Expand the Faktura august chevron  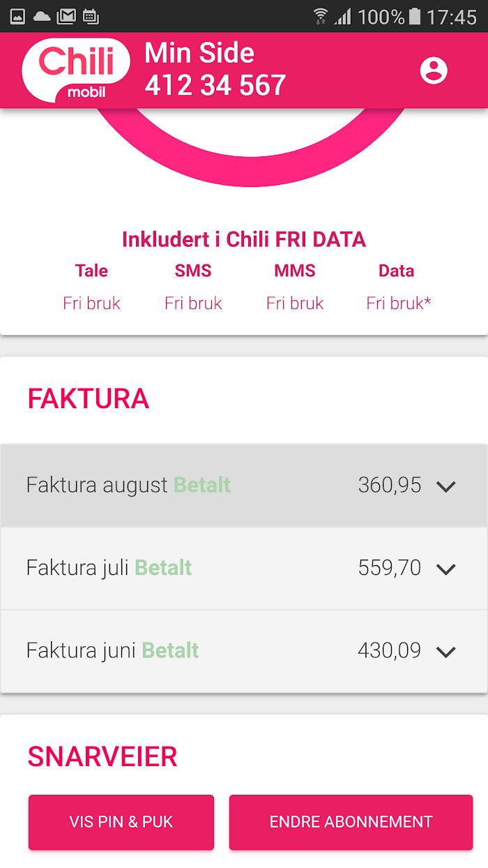[445, 486]
